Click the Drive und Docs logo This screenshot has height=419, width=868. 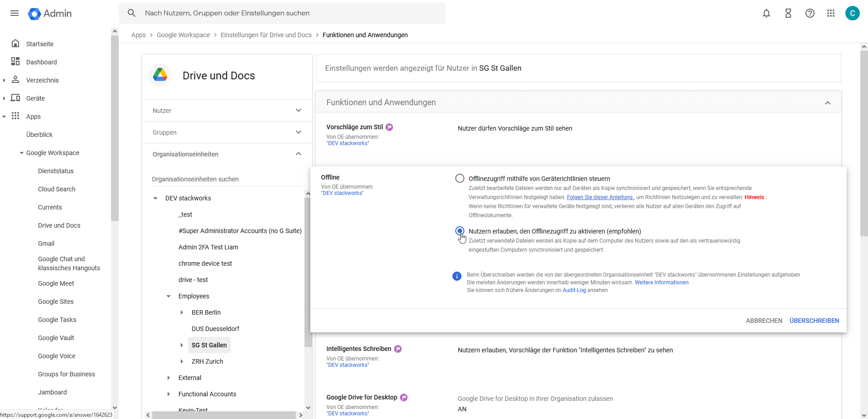[160, 75]
